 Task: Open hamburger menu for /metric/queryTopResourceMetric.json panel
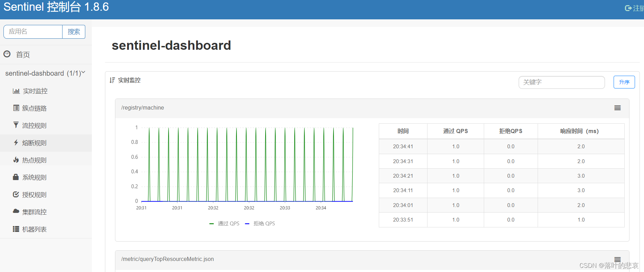click(617, 259)
